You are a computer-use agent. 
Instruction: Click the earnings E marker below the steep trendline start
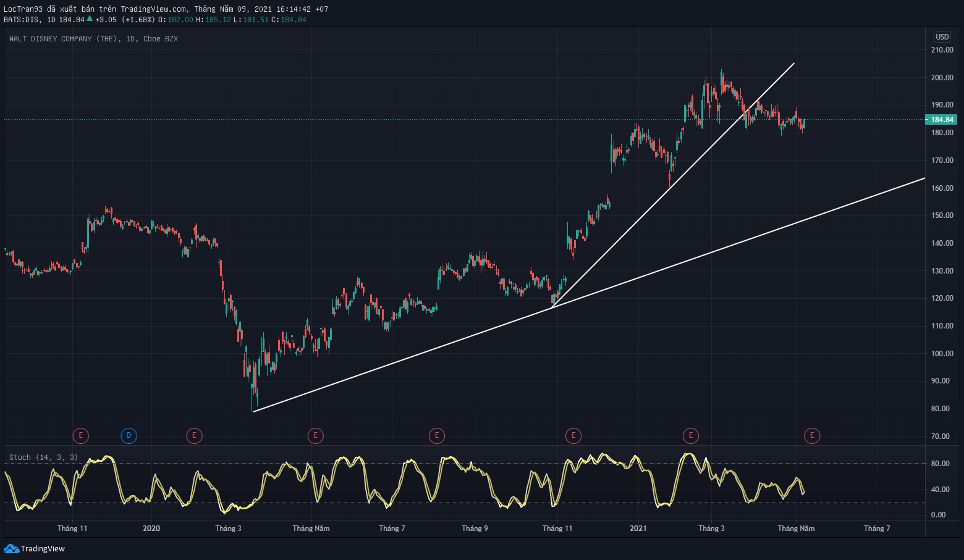click(x=573, y=436)
